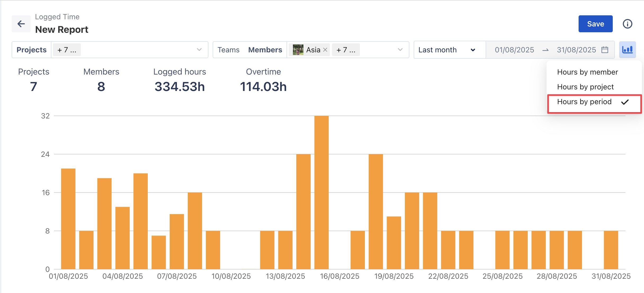The image size is (644, 293).
Task: Click the checkmark beside Hours by period
Action: [x=625, y=102]
